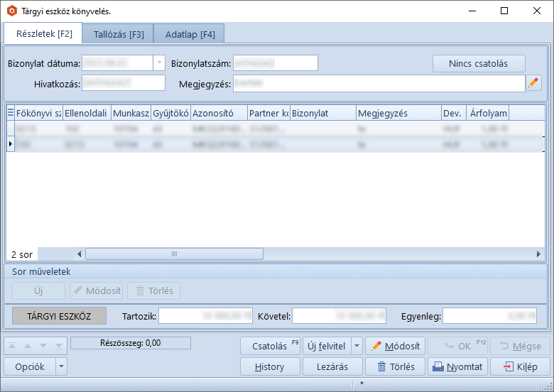Open the Adatlap [F4] tab

[190, 34]
